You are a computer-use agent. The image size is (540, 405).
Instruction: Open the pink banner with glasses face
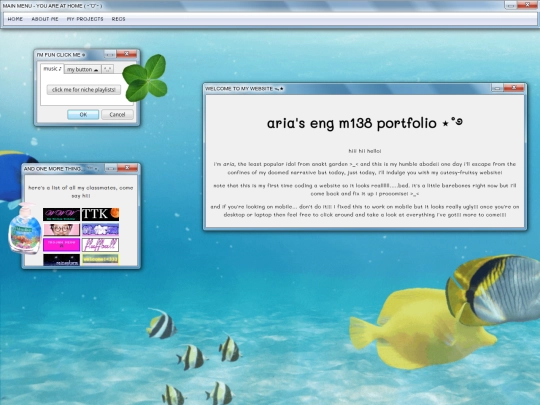click(x=61, y=230)
